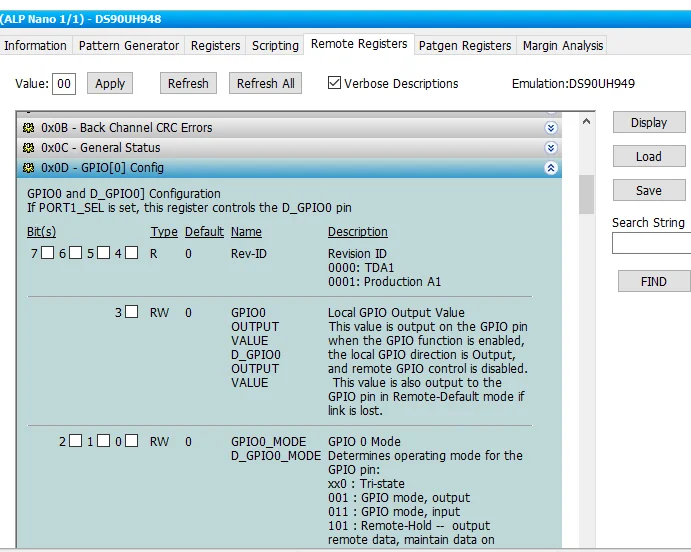691x552 pixels.
Task: Check bit 7 of Rev-ID
Action: (47, 253)
